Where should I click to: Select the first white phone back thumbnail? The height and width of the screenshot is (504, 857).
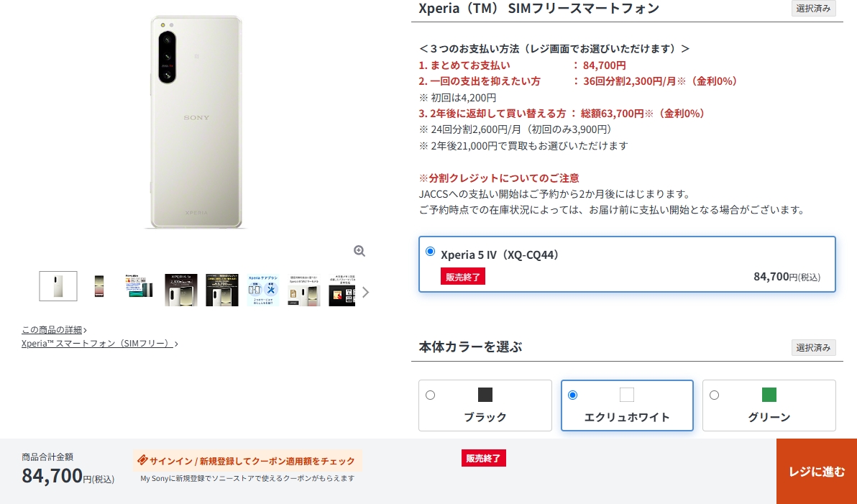point(58,286)
